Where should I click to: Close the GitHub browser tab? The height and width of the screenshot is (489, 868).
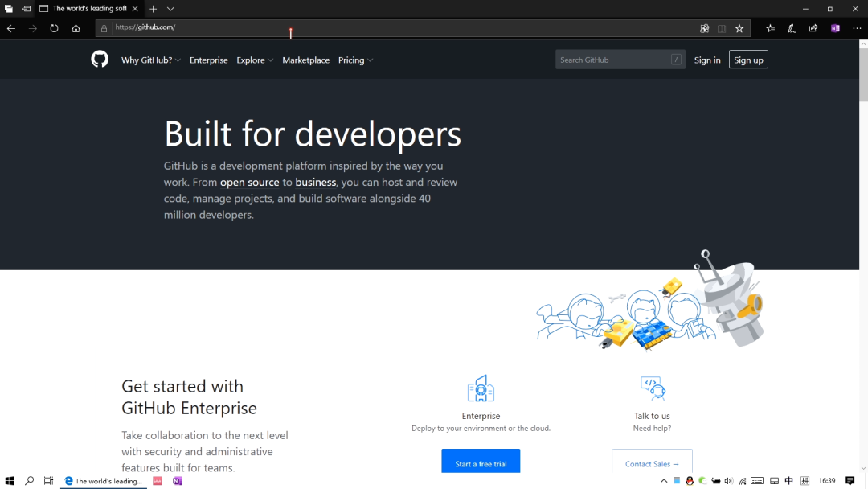tap(135, 8)
